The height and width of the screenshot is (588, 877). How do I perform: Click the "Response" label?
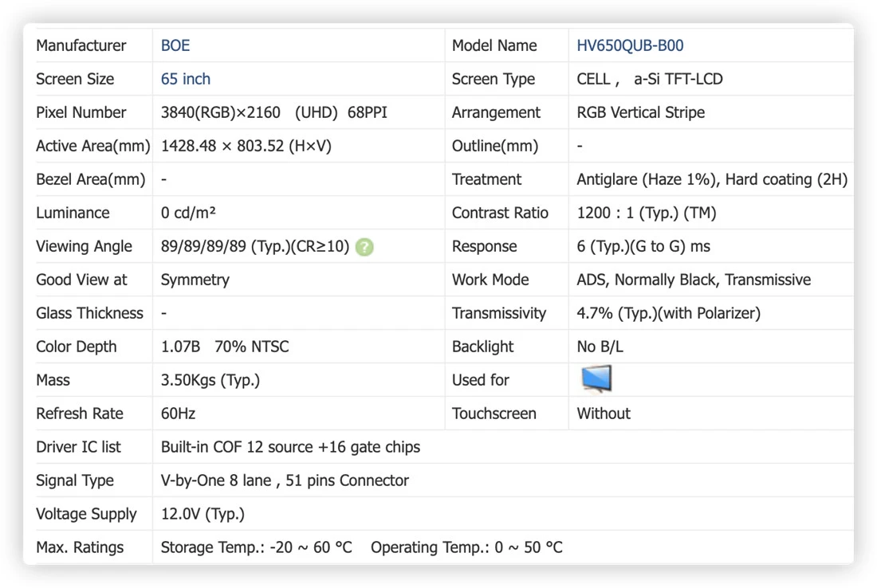click(x=485, y=246)
